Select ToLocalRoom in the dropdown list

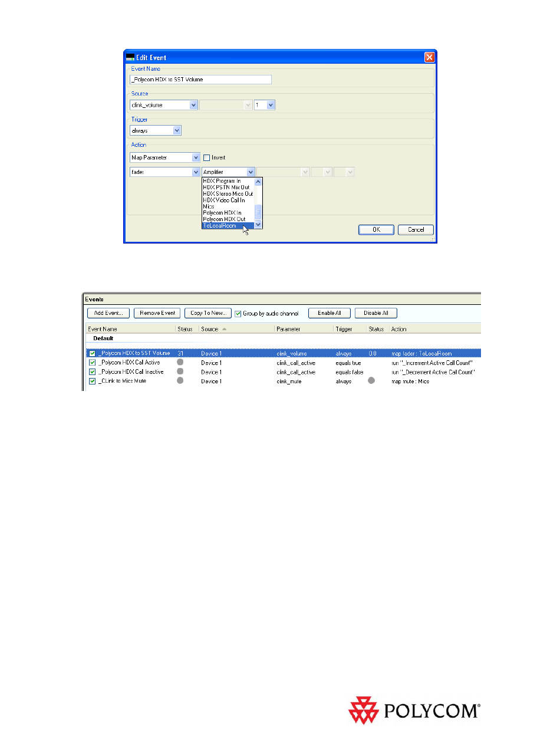coord(228,225)
